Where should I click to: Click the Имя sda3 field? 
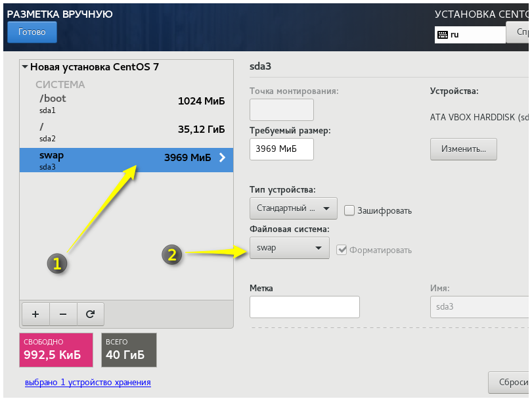click(x=479, y=307)
